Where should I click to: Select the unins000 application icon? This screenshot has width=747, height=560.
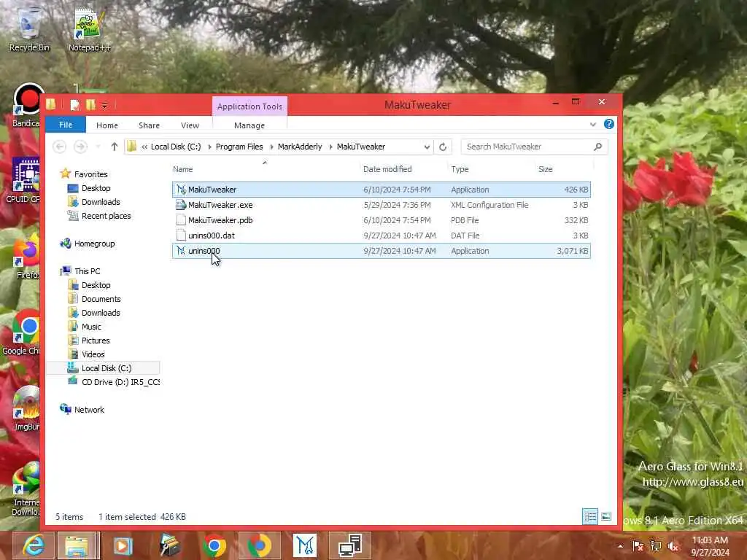tap(181, 251)
